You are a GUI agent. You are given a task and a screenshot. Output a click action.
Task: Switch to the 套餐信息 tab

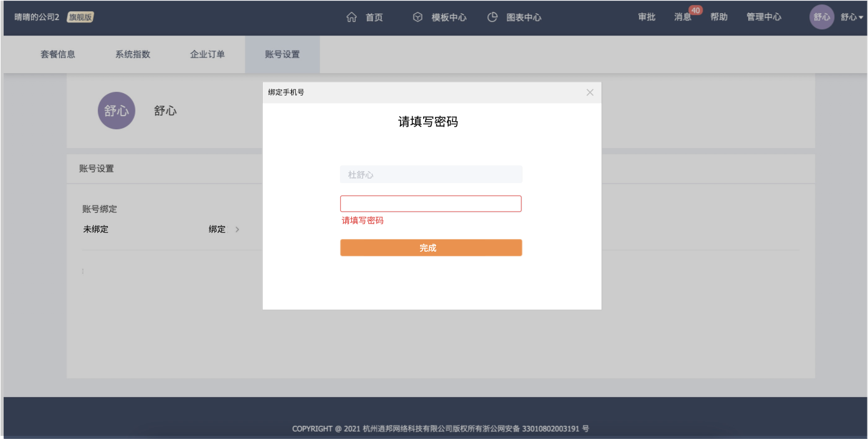58,54
